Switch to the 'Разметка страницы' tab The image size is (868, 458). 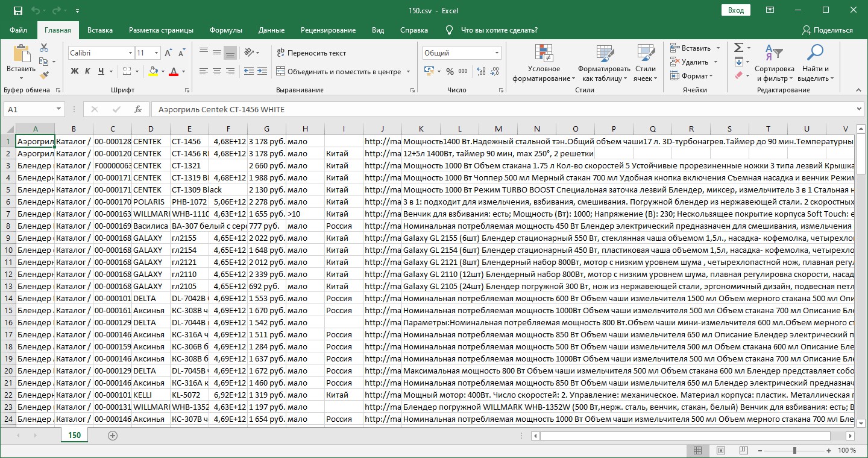coord(161,30)
